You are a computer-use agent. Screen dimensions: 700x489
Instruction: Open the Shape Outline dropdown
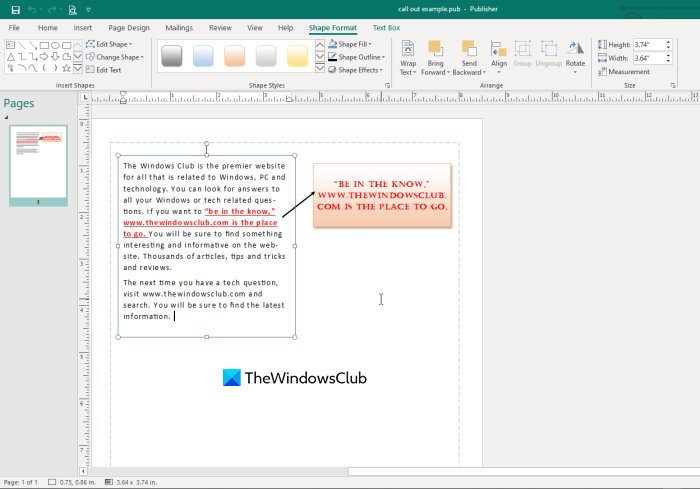pos(356,57)
